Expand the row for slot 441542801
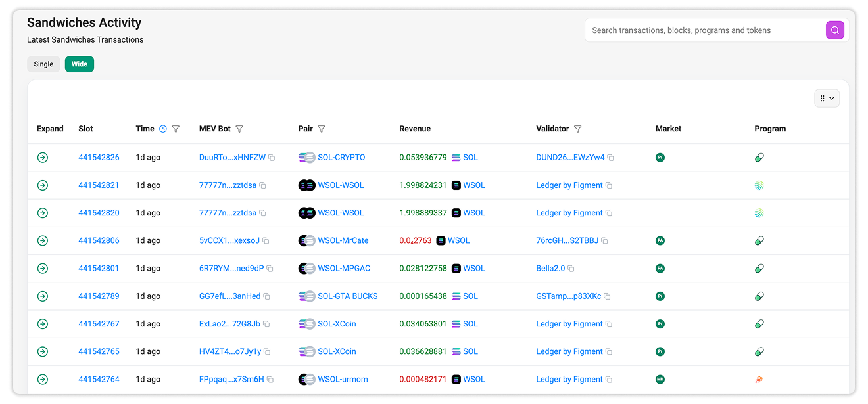Viewport: 868px width, 404px height. pyautogui.click(x=43, y=268)
